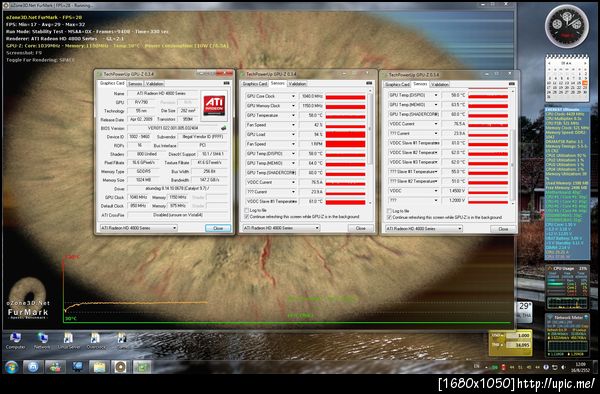The height and width of the screenshot is (394, 600).
Task: Click the BIOS save icon beside BIOS Version
Action: tap(223, 128)
